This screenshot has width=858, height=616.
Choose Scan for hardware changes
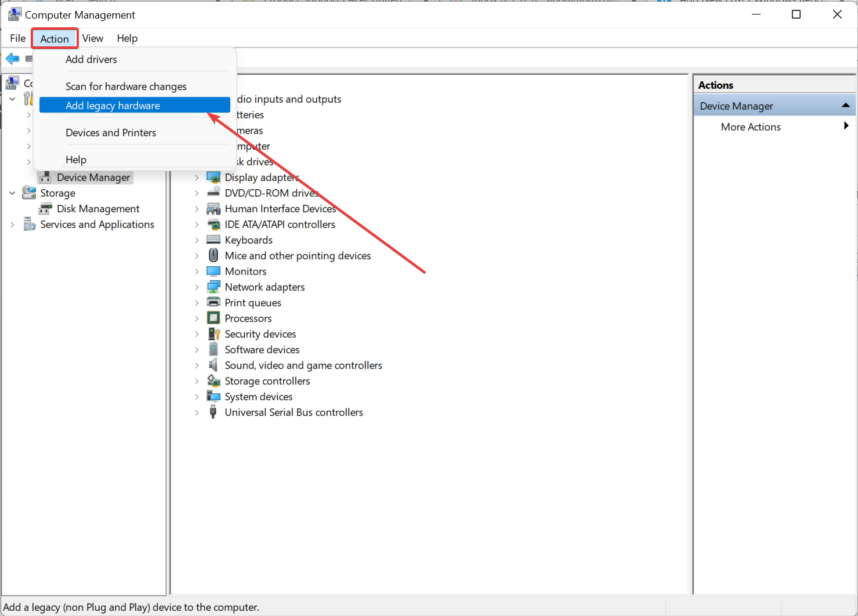[135, 86]
